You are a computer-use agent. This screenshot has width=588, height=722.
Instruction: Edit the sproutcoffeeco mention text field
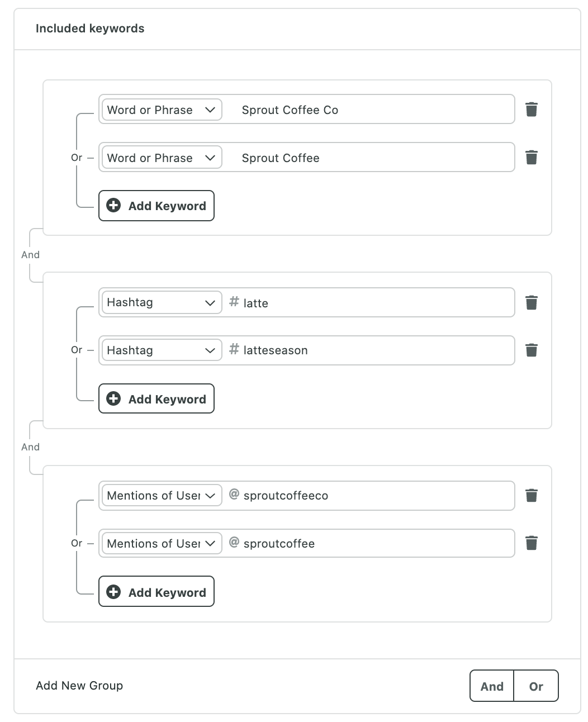coord(369,496)
